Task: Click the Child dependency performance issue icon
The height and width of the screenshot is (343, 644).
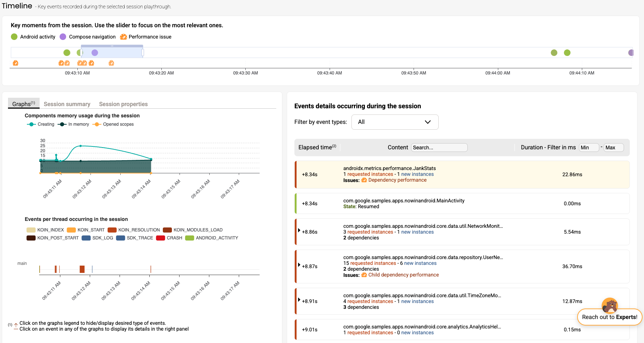Action: [x=364, y=275]
